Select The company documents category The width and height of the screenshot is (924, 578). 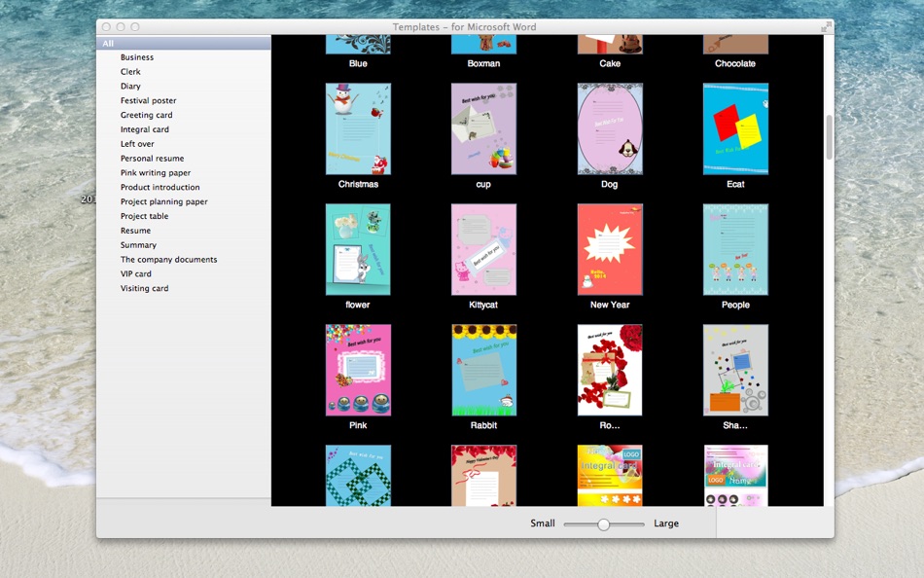(x=168, y=260)
